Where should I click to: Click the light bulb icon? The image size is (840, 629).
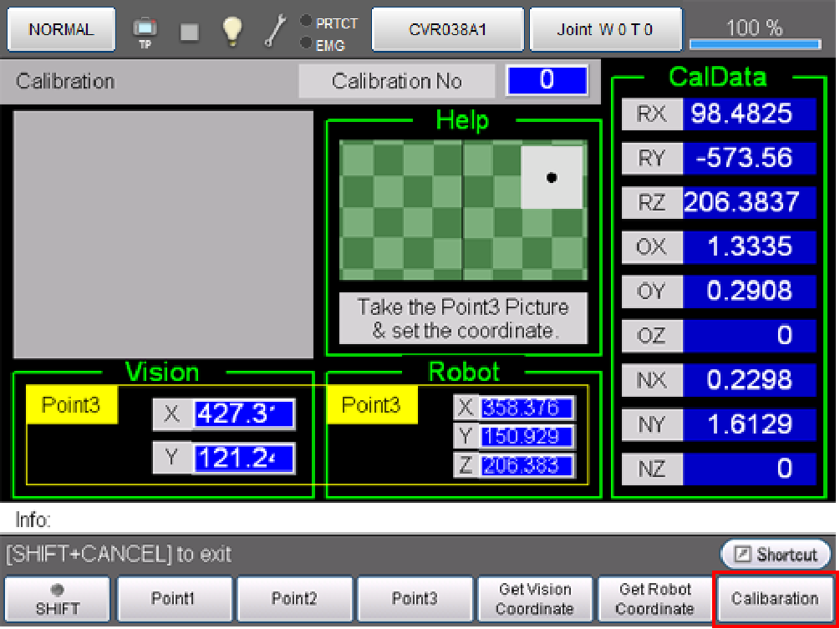click(x=232, y=31)
